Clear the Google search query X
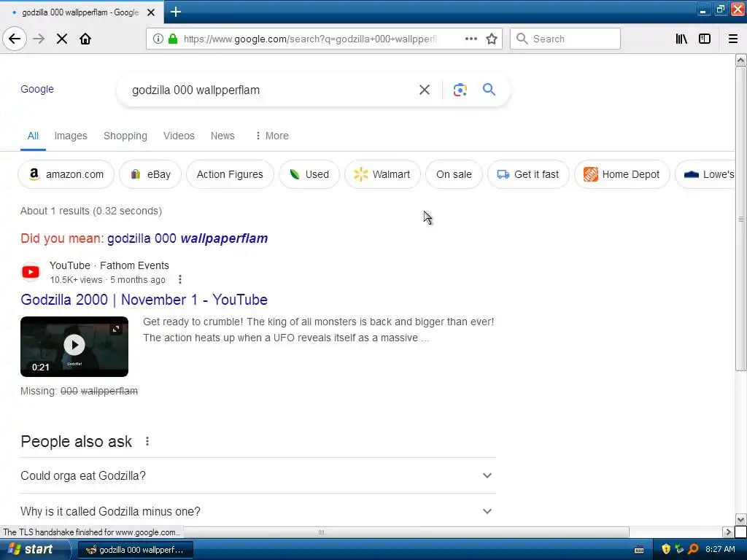 click(x=425, y=90)
